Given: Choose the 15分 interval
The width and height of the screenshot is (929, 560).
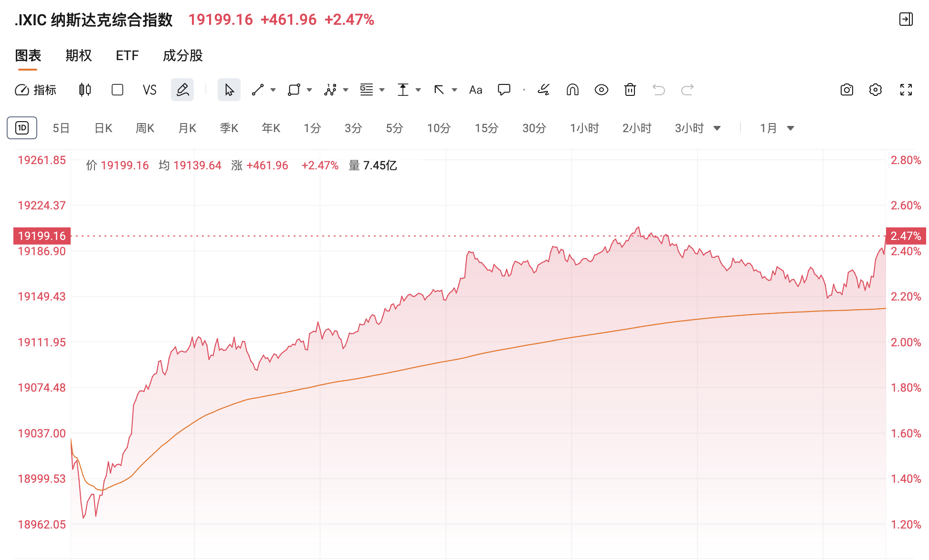Looking at the screenshot, I should click(486, 128).
